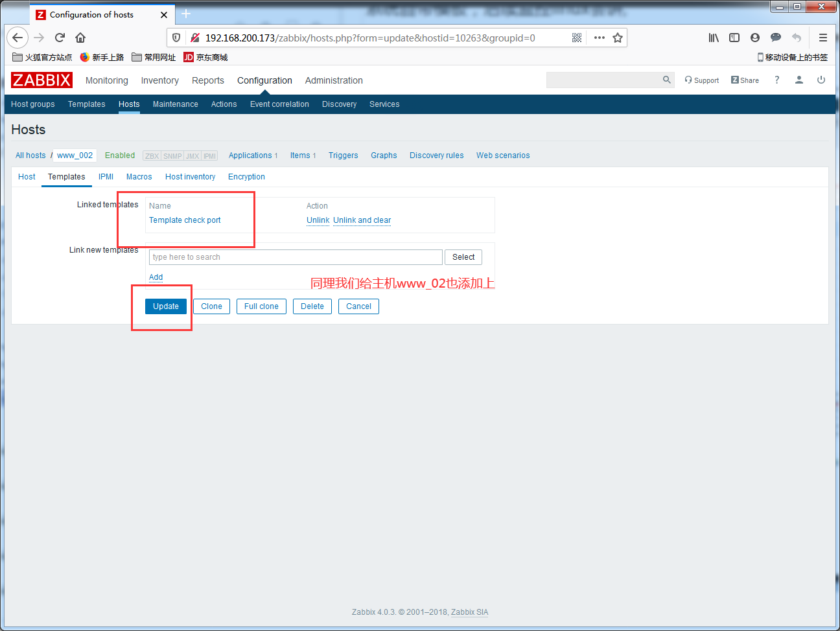Reload the page with the refresh icon
The width and height of the screenshot is (840, 631).
60,38
